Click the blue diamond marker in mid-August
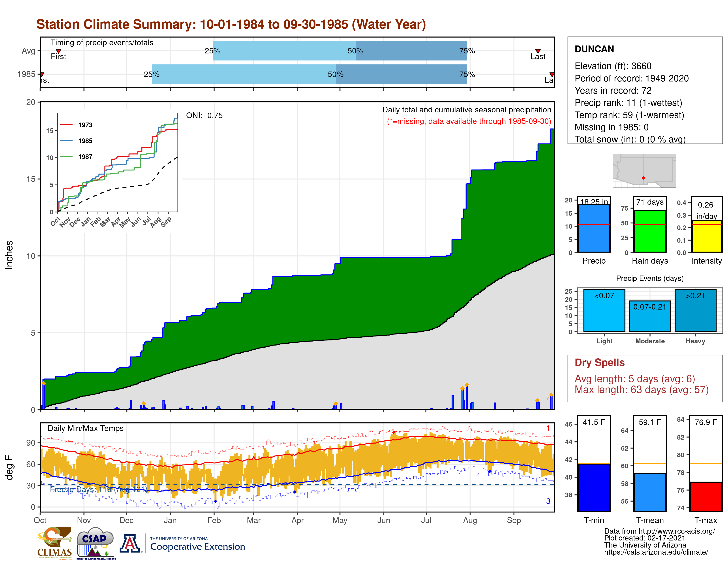Image resolution: width=728 pixels, height=563 pixels. (490, 471)
